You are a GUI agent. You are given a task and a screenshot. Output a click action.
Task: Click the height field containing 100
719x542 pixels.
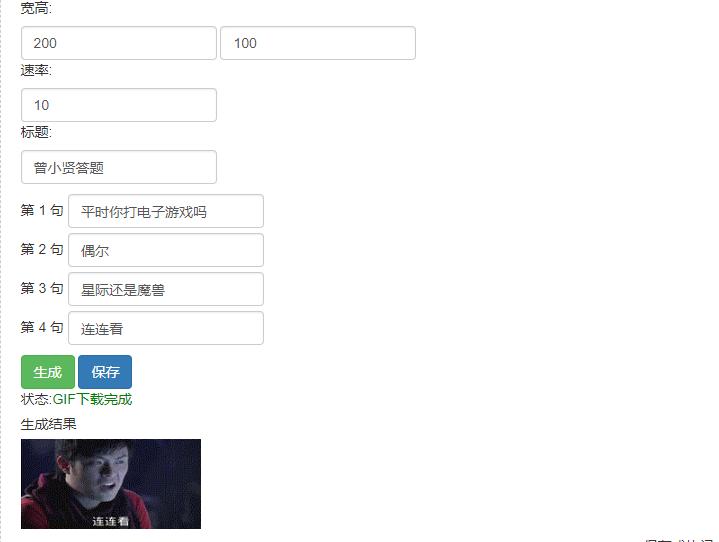click(318, 43)
